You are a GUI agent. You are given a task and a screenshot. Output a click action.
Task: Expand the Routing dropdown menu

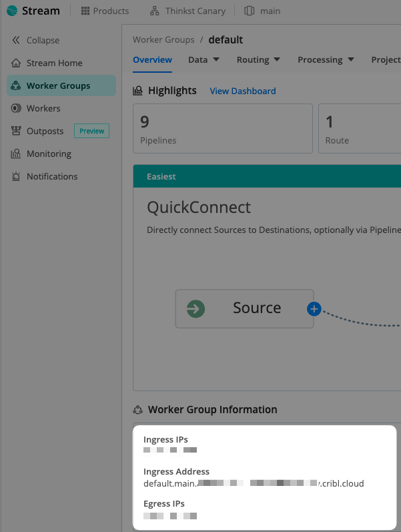pyautogui.click(x=258, y=59)
